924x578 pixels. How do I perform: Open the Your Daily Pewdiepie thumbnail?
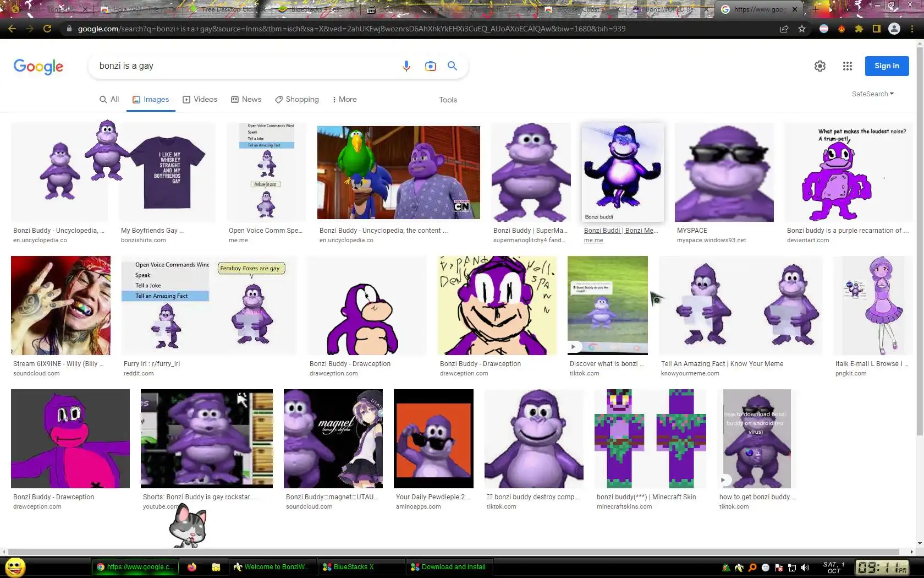(433, 439)
